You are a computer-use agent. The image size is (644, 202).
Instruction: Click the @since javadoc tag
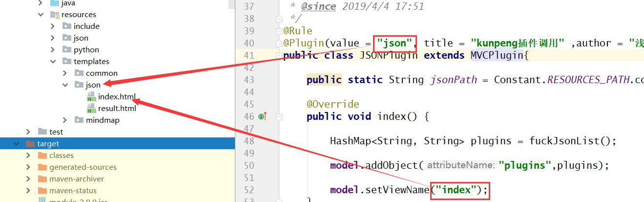pyautogui.click(x=318, y=6)
